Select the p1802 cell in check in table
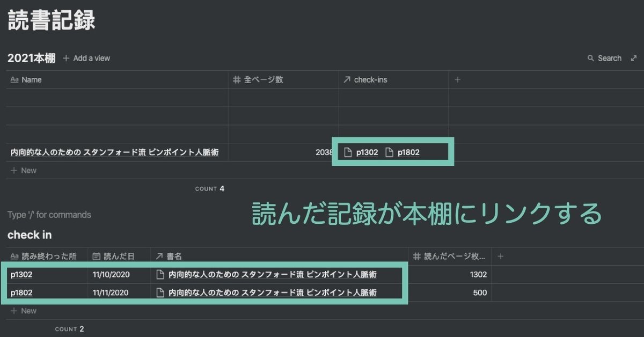Image resolution: width=644 pixels, height=337 pixels. tap(47, 292)
